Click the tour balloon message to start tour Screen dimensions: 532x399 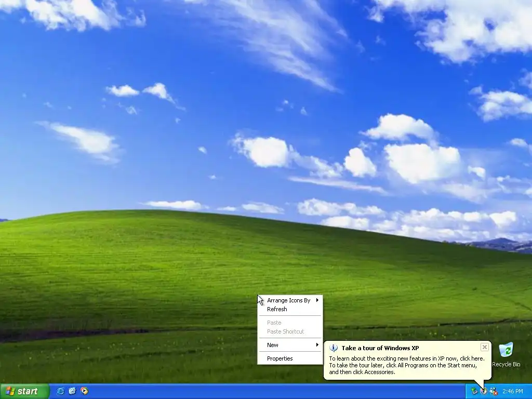406,365
